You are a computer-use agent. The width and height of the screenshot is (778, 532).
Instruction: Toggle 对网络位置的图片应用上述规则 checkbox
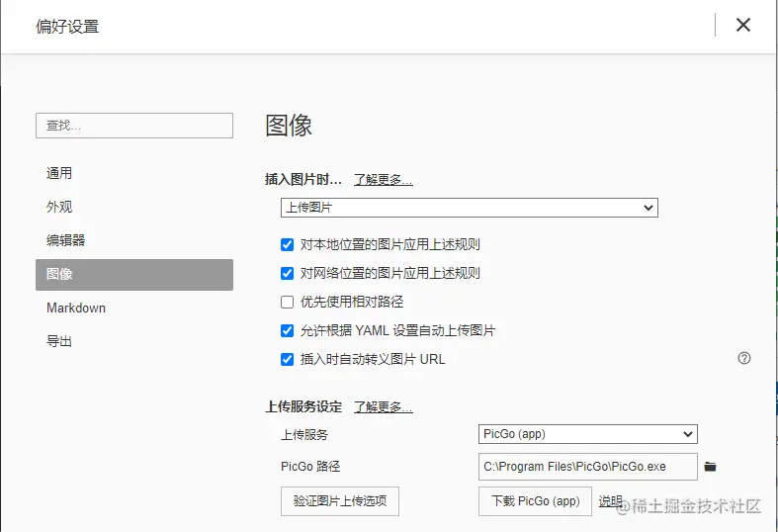[x=287, y=274]
